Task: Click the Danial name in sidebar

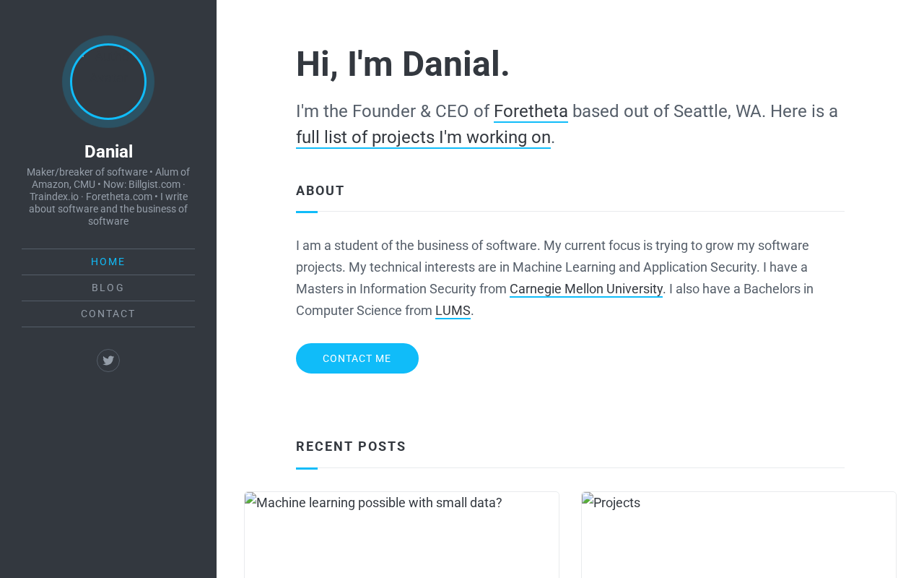Action: tap(108, 152)
